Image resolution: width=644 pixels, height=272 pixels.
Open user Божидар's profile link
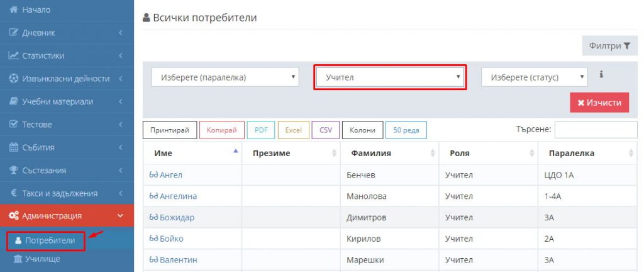point(177,218)
